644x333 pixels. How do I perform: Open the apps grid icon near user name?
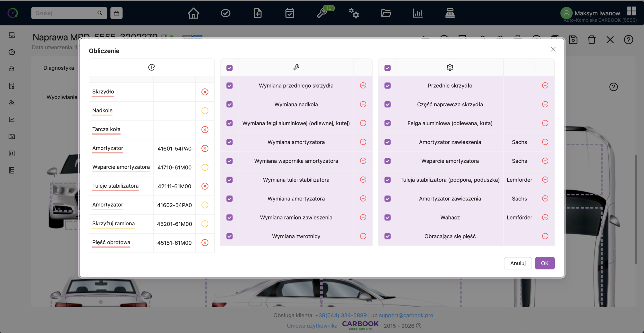pos(632,11)
